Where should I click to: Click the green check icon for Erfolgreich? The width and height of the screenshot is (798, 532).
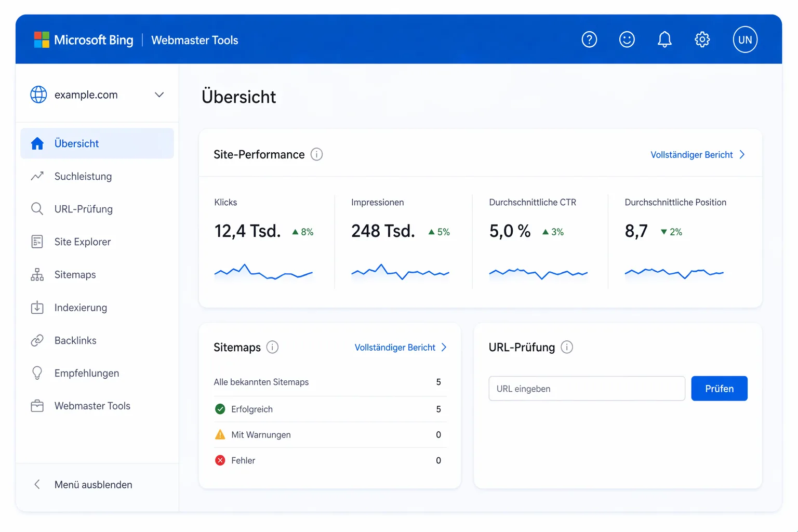point(220,409)
